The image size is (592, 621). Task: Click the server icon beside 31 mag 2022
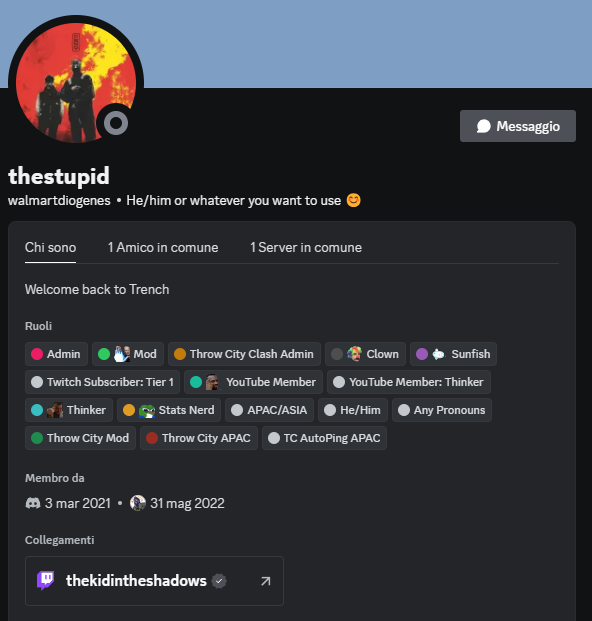pyautogui.click(x=138, y=503)
